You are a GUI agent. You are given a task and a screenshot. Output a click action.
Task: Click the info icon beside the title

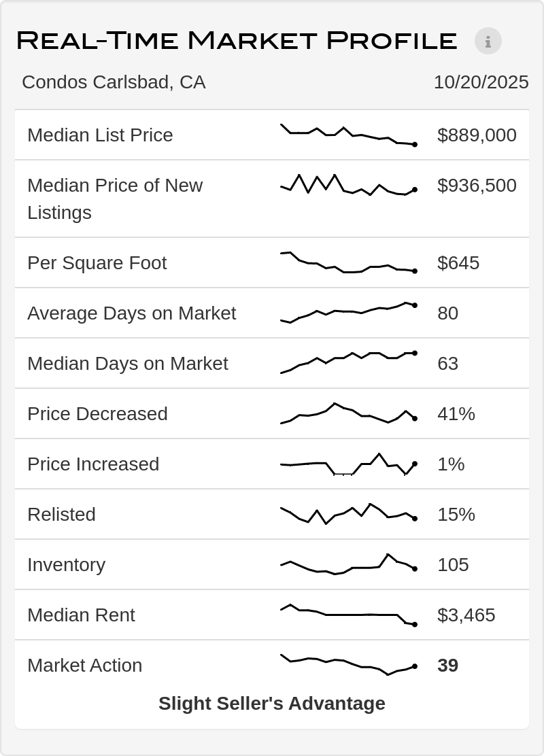[x=488, y=41]
